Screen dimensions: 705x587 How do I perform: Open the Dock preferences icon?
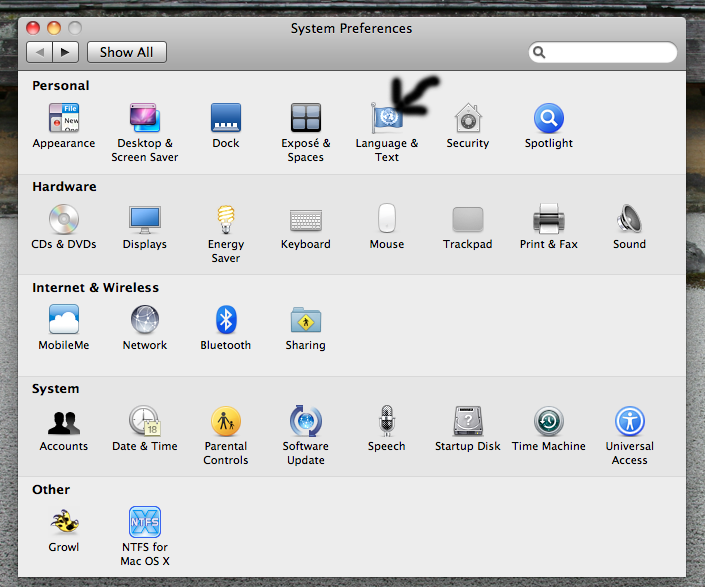226,118
